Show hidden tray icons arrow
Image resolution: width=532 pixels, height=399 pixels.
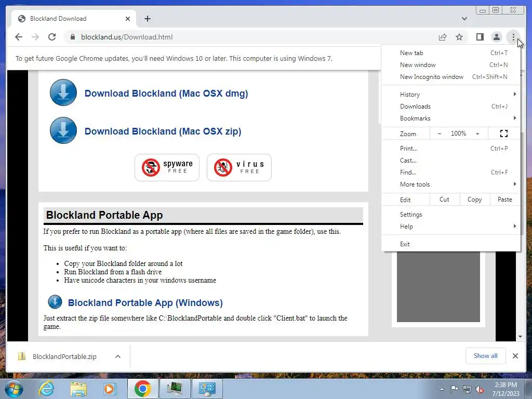pyautogui.click(x=442, y=390)
